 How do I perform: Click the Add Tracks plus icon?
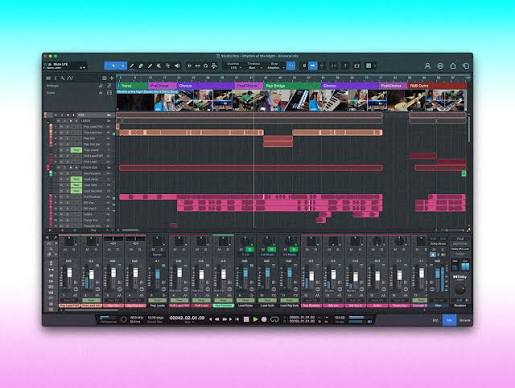(x=111, y=78)
